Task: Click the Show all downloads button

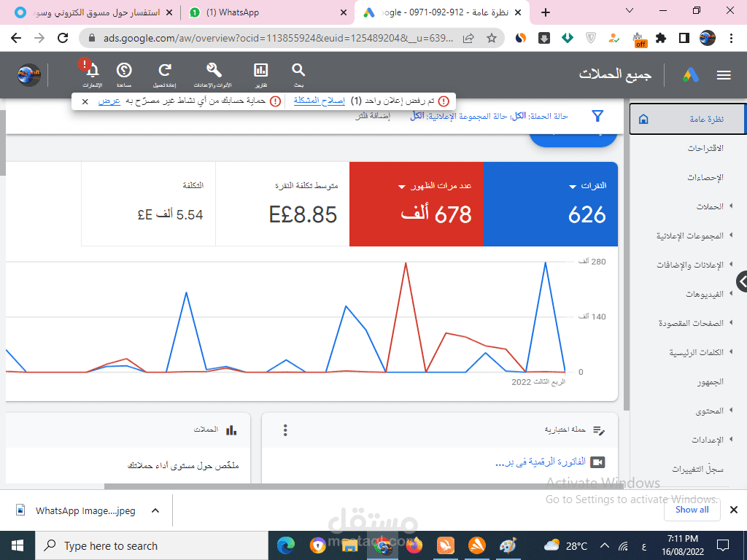Action: [x=692, y=510]
